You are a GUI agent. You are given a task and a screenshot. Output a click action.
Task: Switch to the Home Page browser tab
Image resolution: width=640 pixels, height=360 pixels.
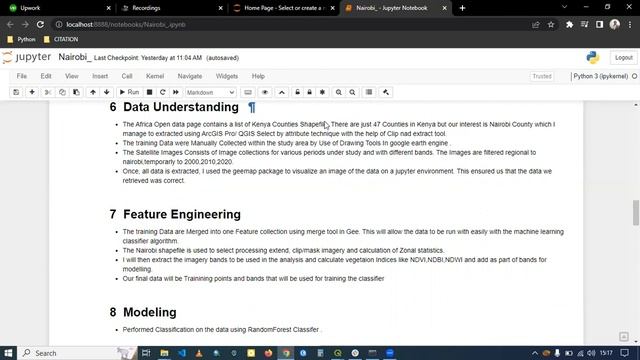pos(284,8)
